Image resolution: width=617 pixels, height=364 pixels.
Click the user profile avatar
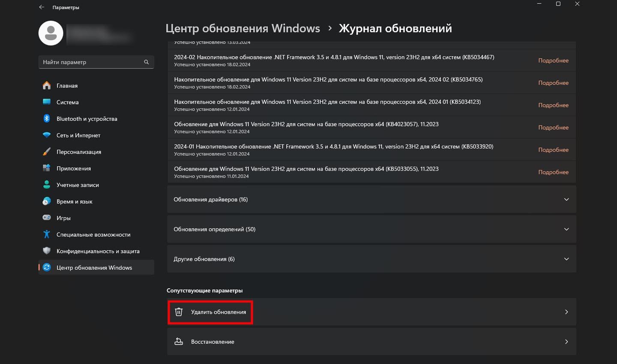[x=51, y=33]
